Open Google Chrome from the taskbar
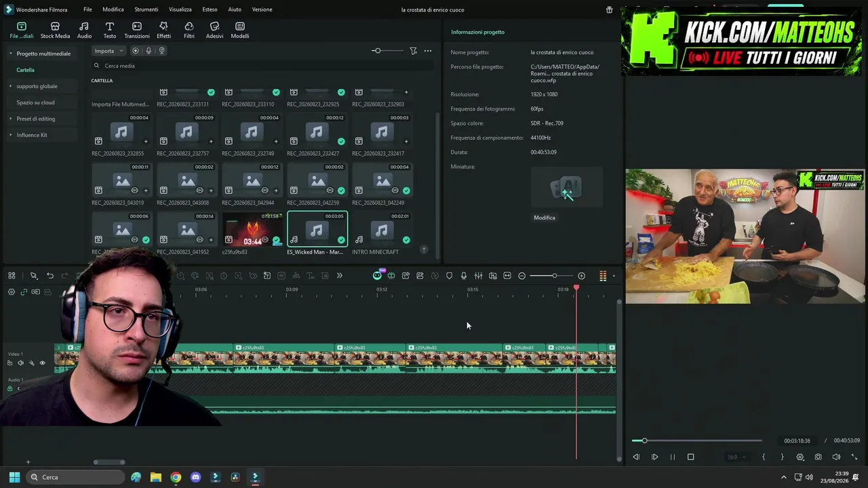Viewport: 868px width, 488px height. pyautogui.click(x=176, y=477)
